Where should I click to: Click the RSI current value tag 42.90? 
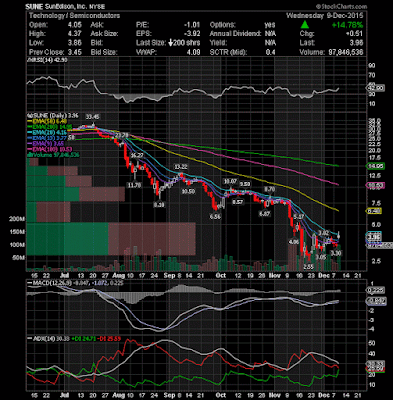(x=376, y=88)
